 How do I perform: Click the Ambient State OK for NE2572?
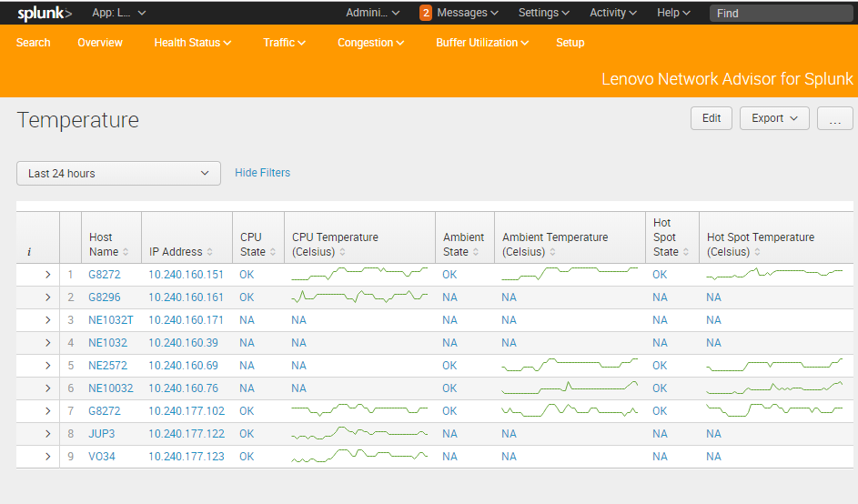click(x=449, y=366)
